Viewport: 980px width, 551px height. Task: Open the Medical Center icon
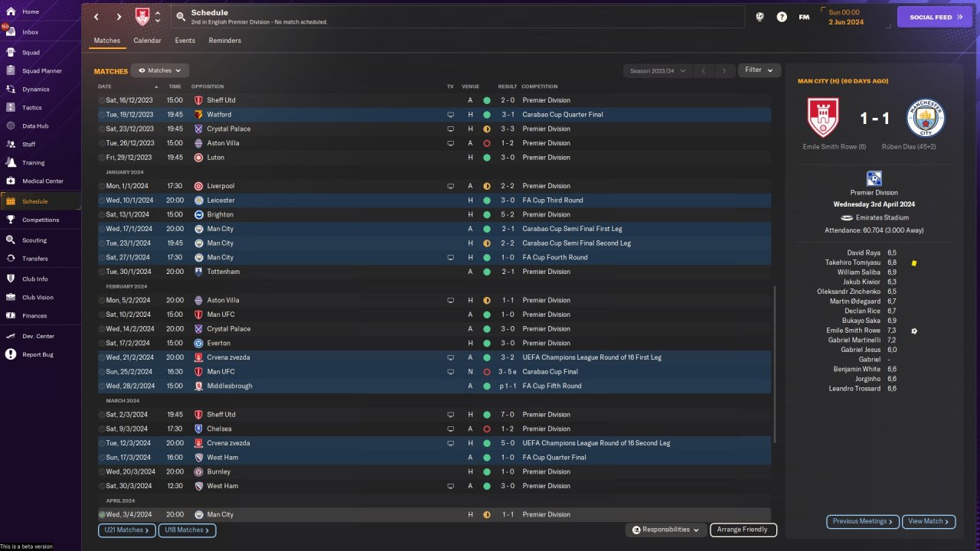click(11, 181)
